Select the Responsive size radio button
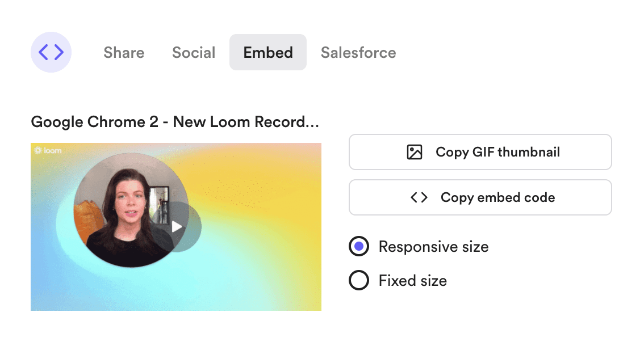 point(359,247)
